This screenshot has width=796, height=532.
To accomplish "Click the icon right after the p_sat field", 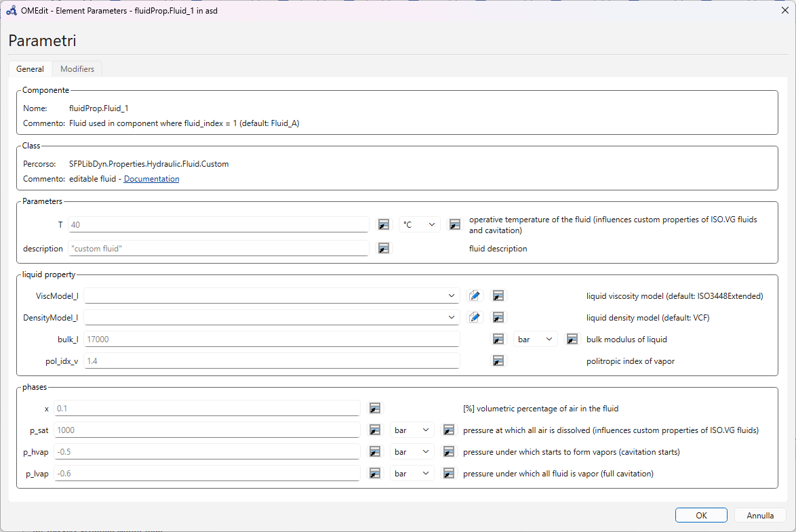I will click(x=375, y=430).
